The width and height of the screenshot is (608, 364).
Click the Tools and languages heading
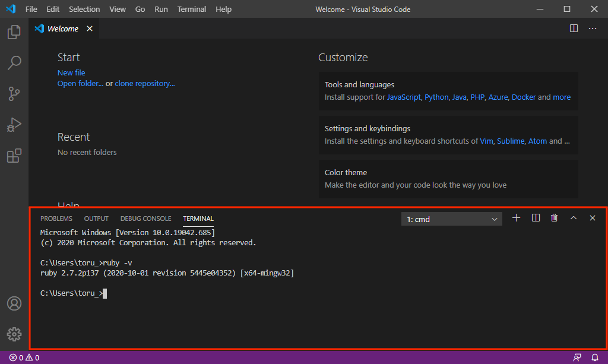[359, 84]
